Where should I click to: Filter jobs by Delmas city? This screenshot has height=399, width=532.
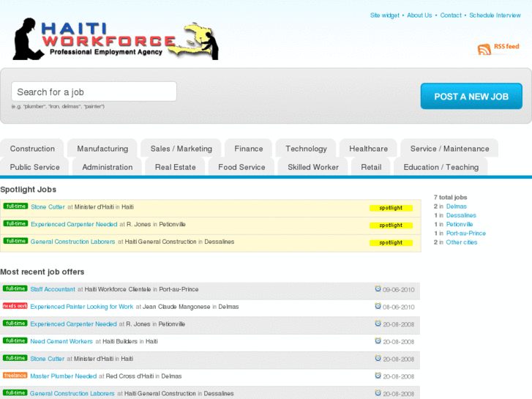coord(457,206)
